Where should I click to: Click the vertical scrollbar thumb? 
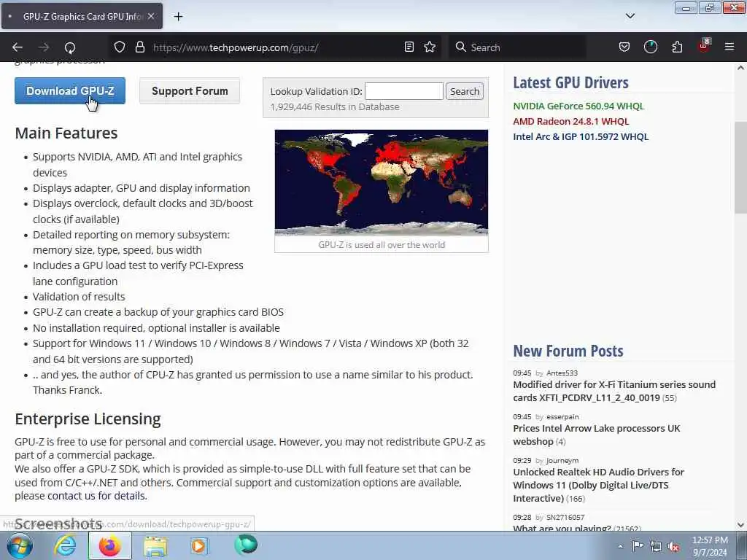[740, 167]
